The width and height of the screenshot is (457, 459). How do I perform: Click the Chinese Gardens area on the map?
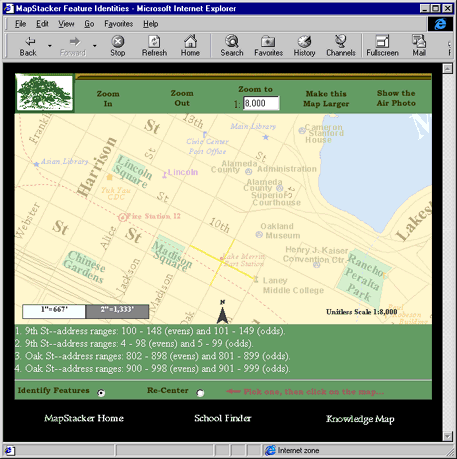(x=85, y=267)
